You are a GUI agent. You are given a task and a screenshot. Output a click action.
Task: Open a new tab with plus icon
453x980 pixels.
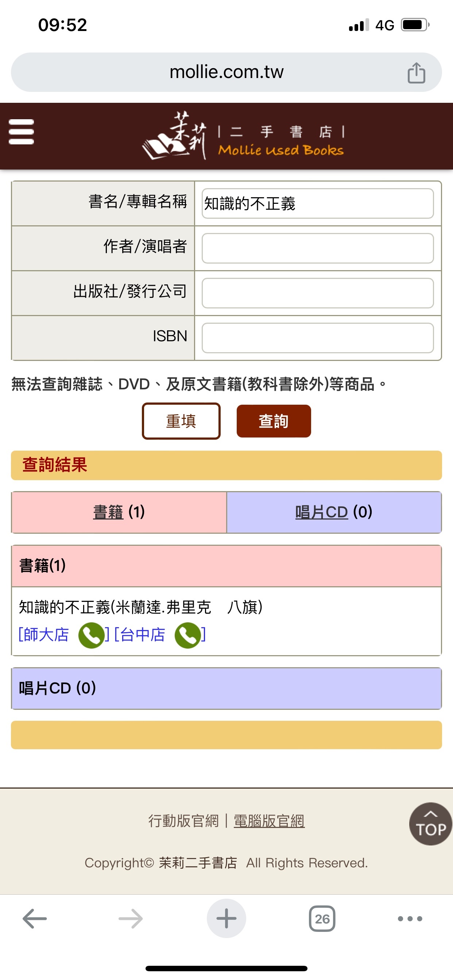click(x=226, y=918)
